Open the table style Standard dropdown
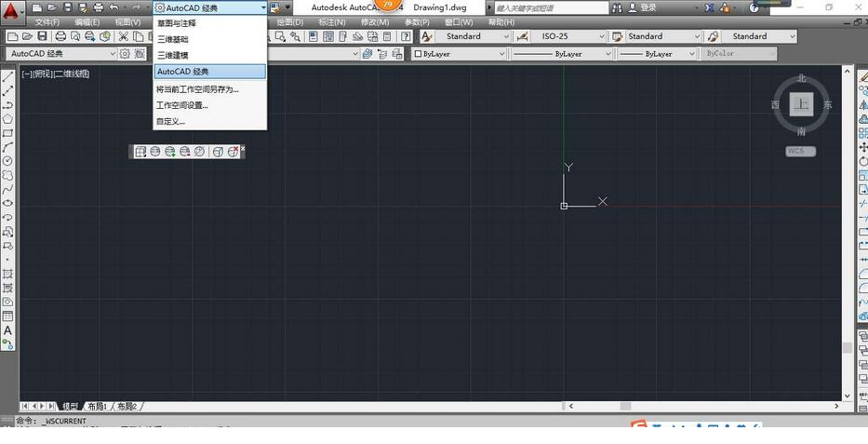This screenshot has width=868, height=444. tap(663, 36)
